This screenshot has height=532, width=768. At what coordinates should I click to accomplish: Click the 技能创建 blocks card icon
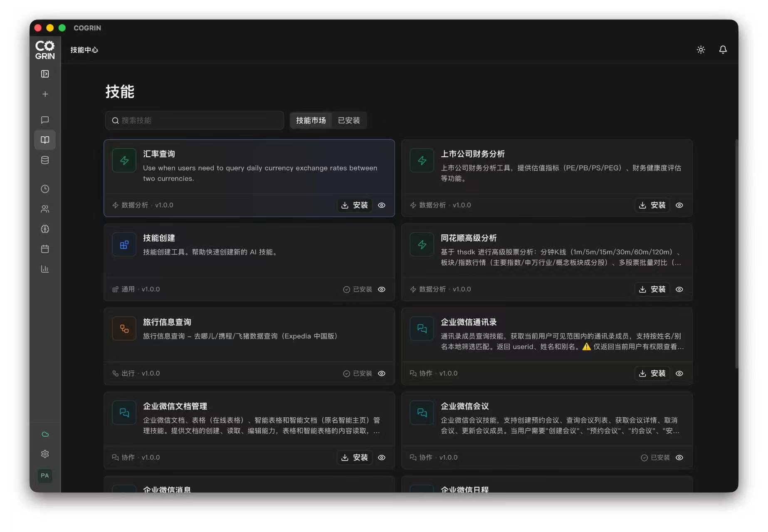tap(124, 244)
